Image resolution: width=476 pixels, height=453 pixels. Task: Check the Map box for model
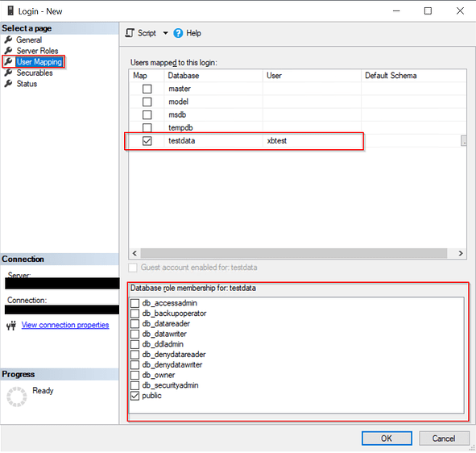(147, 102)
